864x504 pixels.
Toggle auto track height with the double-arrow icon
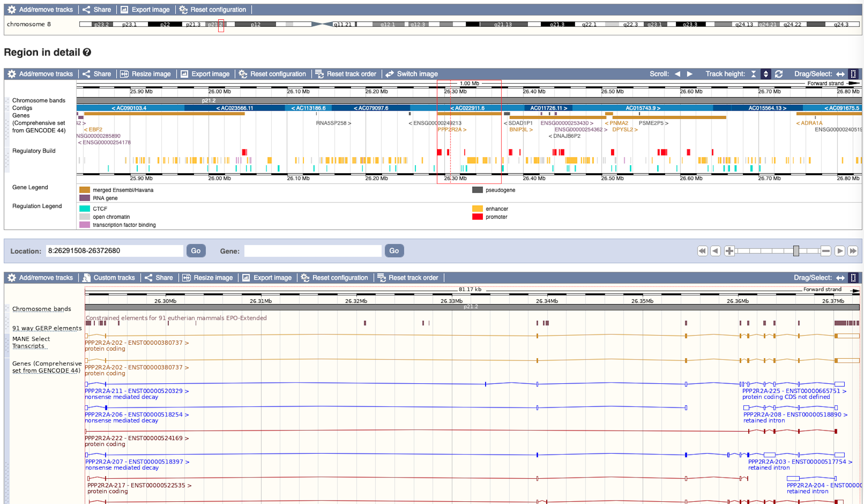(766, 74)
